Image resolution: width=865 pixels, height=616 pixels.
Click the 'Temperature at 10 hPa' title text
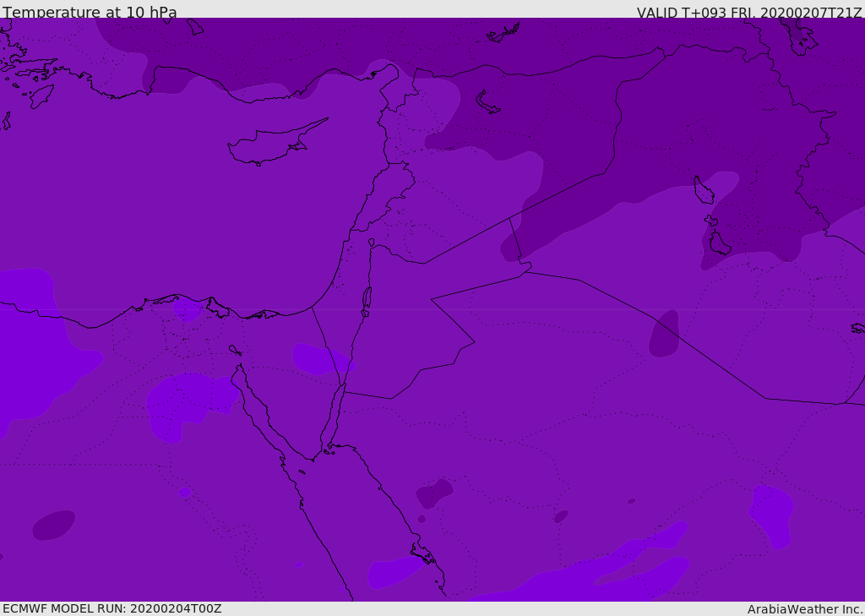pyautogui.click(x=90, y=12)
